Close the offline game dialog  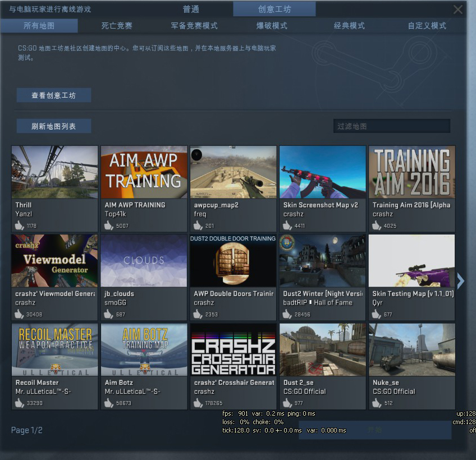(458, 10)
